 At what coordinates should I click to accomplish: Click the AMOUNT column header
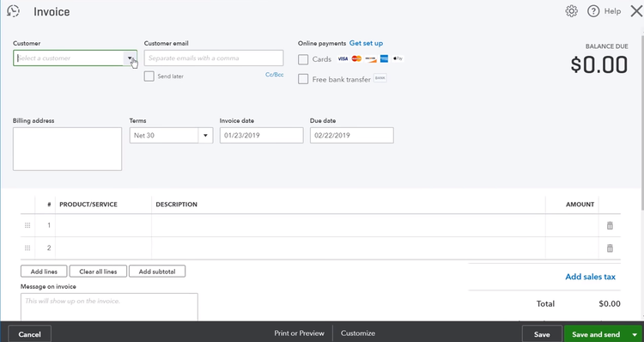[x=580, y=205]
